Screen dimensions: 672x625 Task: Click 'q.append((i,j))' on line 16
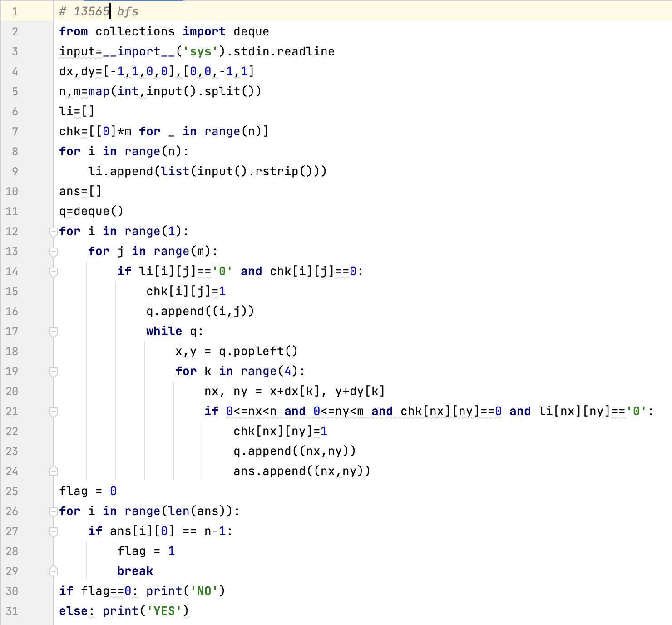tap(200, 311)
